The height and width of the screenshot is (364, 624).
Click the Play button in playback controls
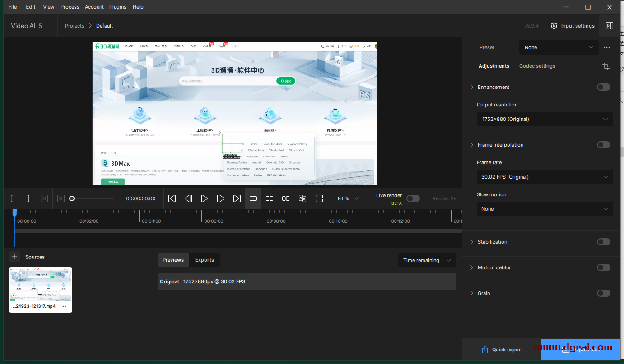click(204, 198)
